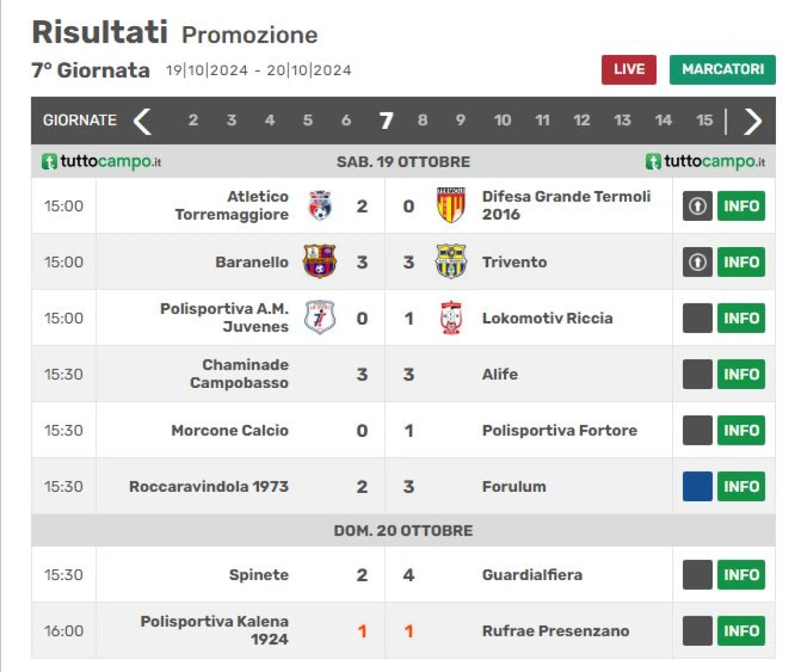Open INFO for Spinete vs Guardialfiera
Image resolution: width=801 pixels, height=672 pixels.
741,574
